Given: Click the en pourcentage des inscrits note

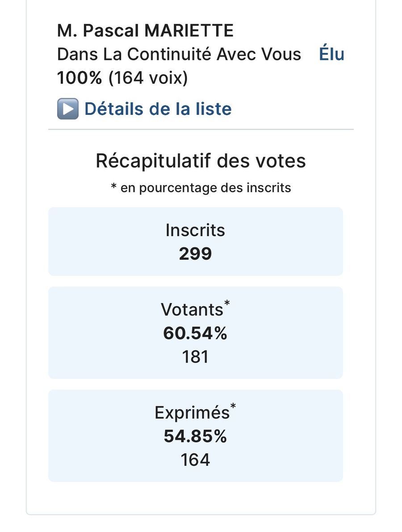Looking at the screenshot, I should point(201,188).
